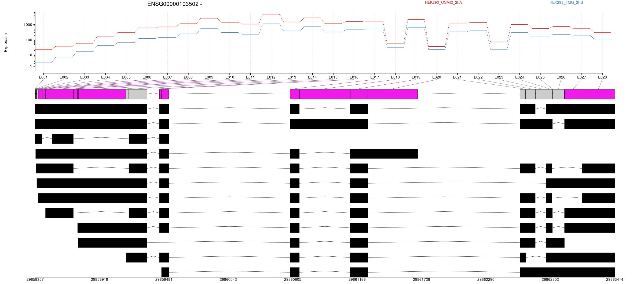
Task: Click exon label E001
Action: [x=43, y=77]
